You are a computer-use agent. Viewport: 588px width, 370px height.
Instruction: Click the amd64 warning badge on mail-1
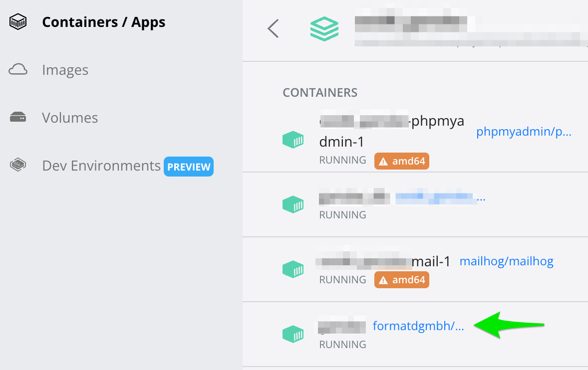click(401, 279)
